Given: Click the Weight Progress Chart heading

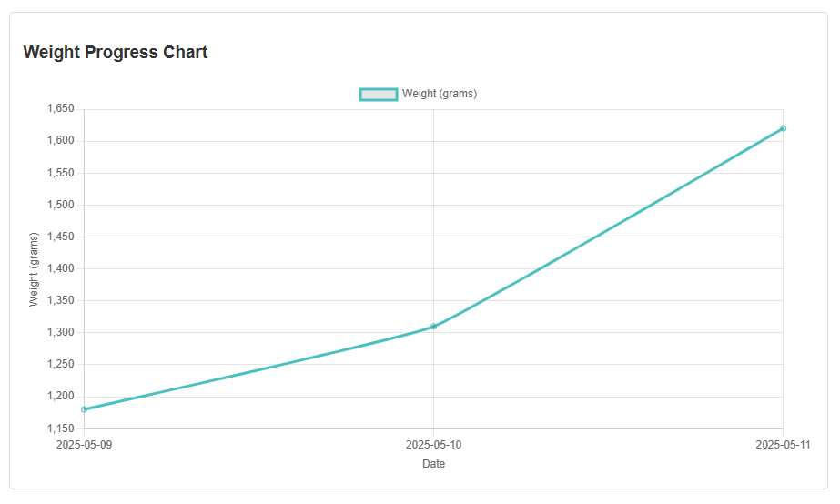Looking at the screenshot, I should click(x=116, y=53).
